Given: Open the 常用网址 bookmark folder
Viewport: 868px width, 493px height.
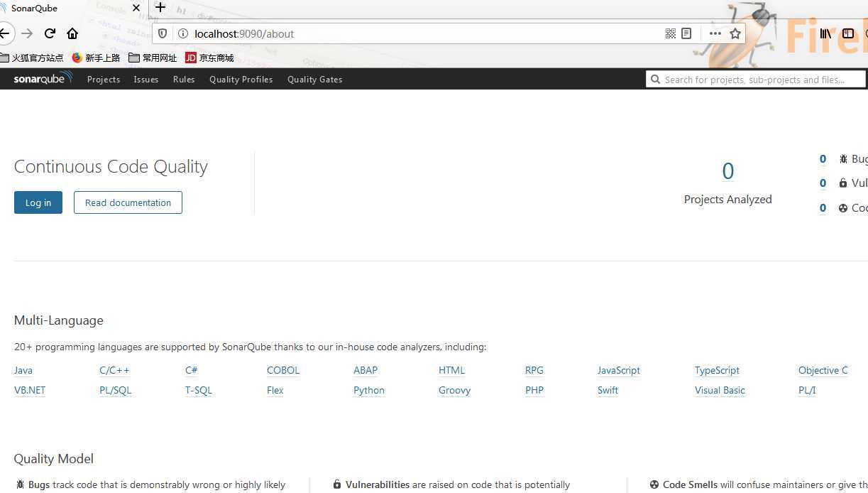Looking at the screenshot, I should [x=153, y=58].
